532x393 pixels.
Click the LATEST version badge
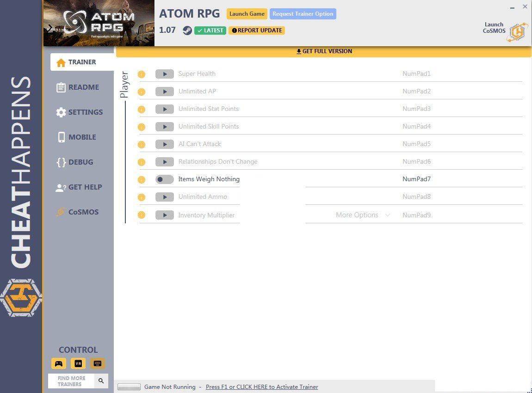point(210,31)
